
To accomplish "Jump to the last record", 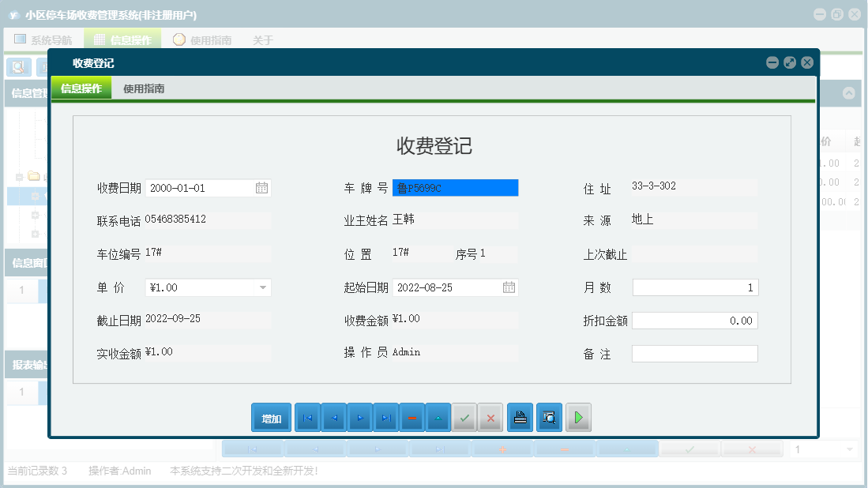I will [x=386, y=418].
